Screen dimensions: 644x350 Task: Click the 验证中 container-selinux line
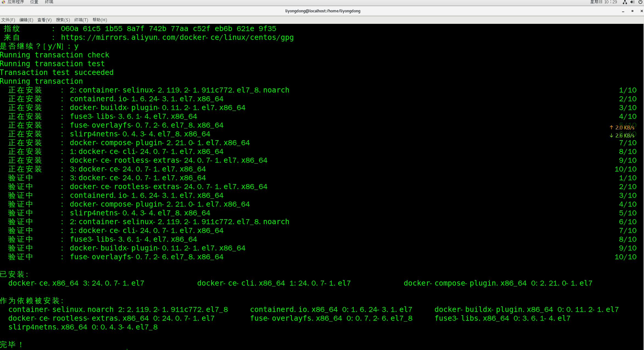(x=322, y=222)
